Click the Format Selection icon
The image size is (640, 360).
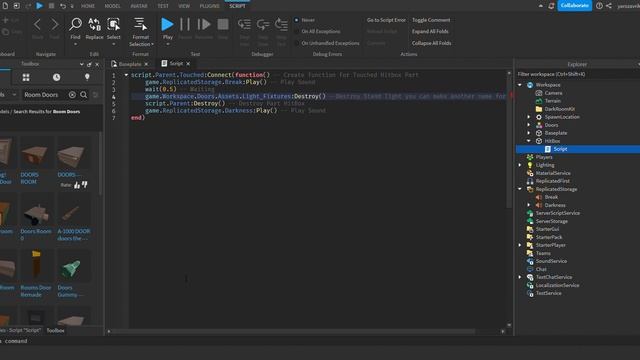coord(140,24)
